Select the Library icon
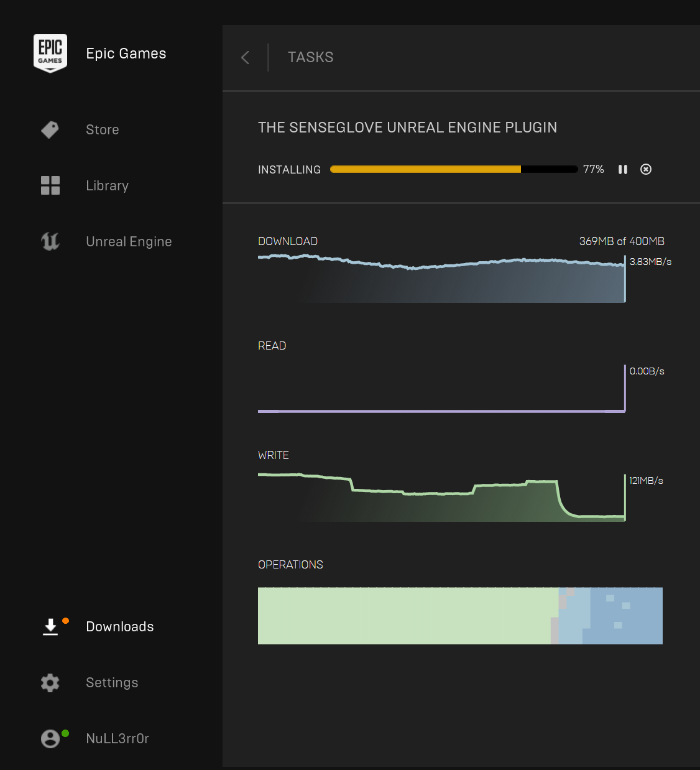This screenshot has height=770, width=700. [50, 185]
